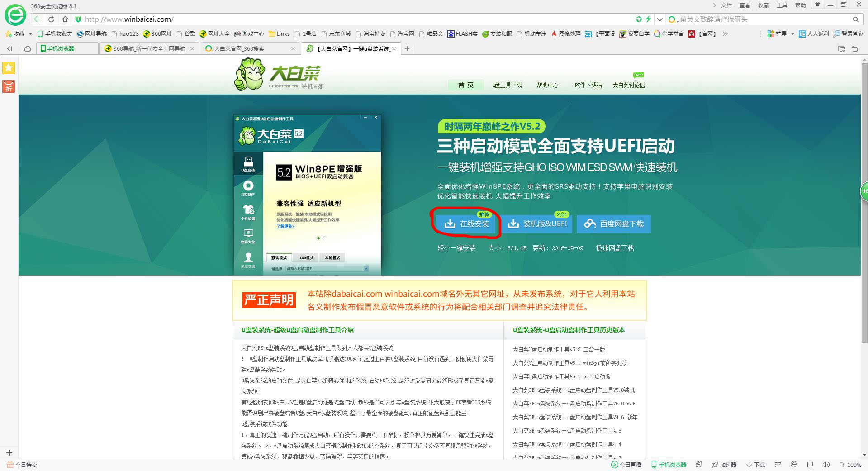
Task: Click the lightning speed-dial icon beside address bar
Action: pos(649,19)
